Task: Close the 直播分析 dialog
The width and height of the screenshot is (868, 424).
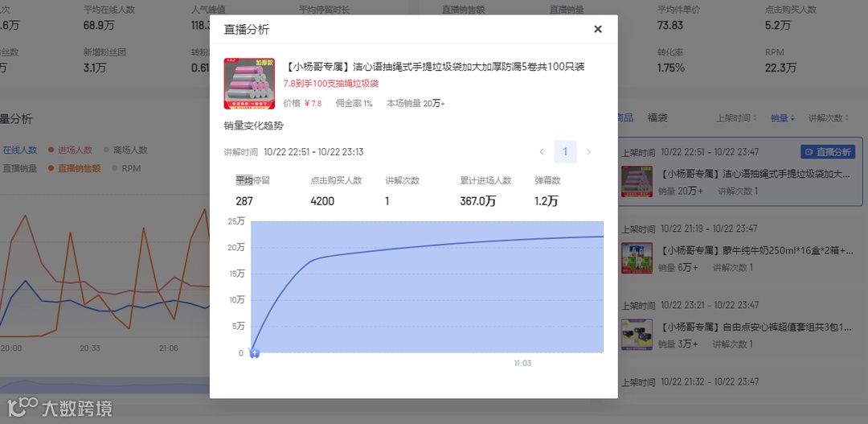Action: coord(598,30)
